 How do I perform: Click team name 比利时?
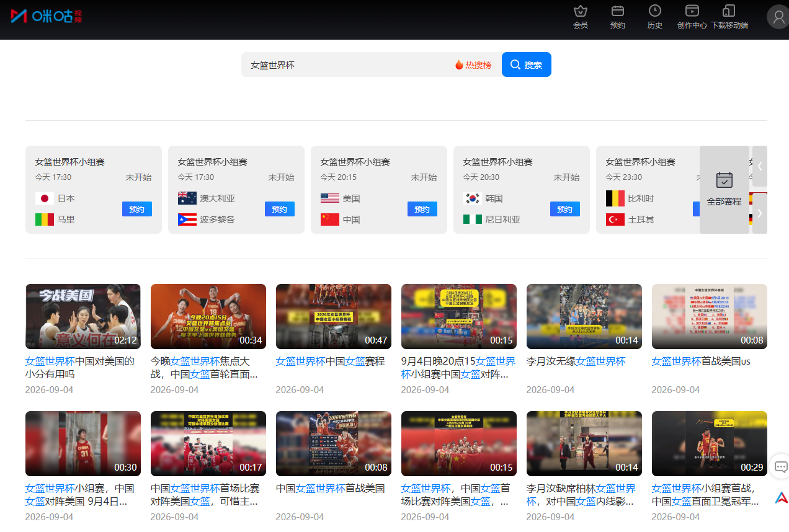pos(641,198)
